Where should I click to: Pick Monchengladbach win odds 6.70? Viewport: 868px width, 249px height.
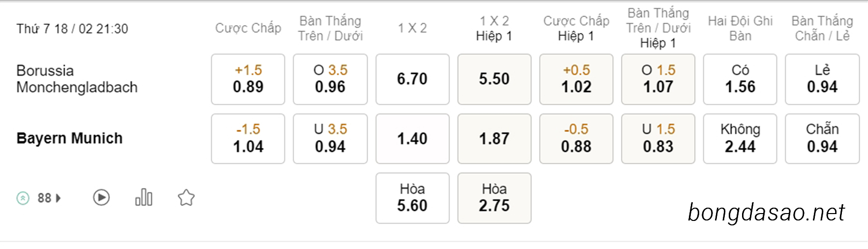pos(412,79)
